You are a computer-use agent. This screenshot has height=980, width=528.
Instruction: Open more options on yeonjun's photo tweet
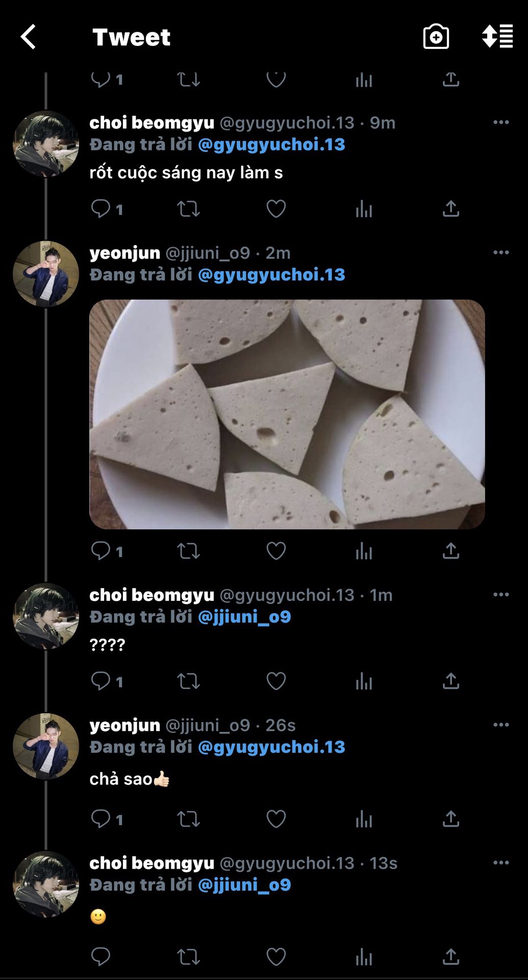click(x=501, y=252)
